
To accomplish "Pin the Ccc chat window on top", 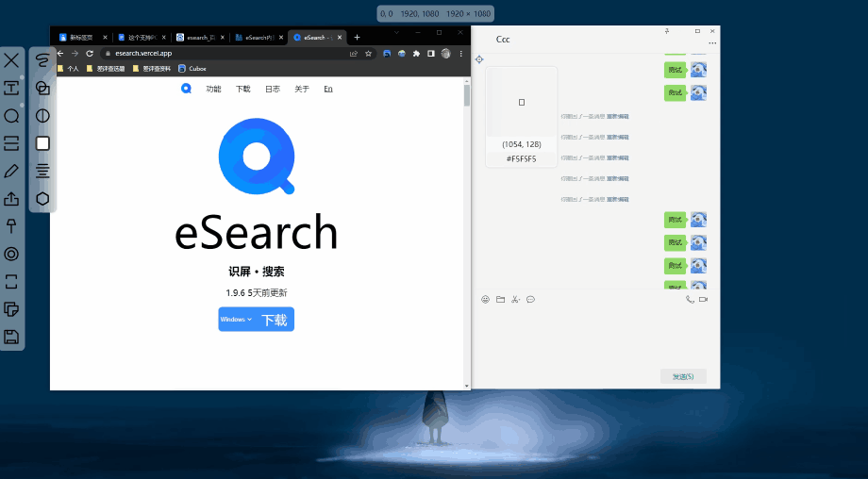I will click(x=667, y=31).
